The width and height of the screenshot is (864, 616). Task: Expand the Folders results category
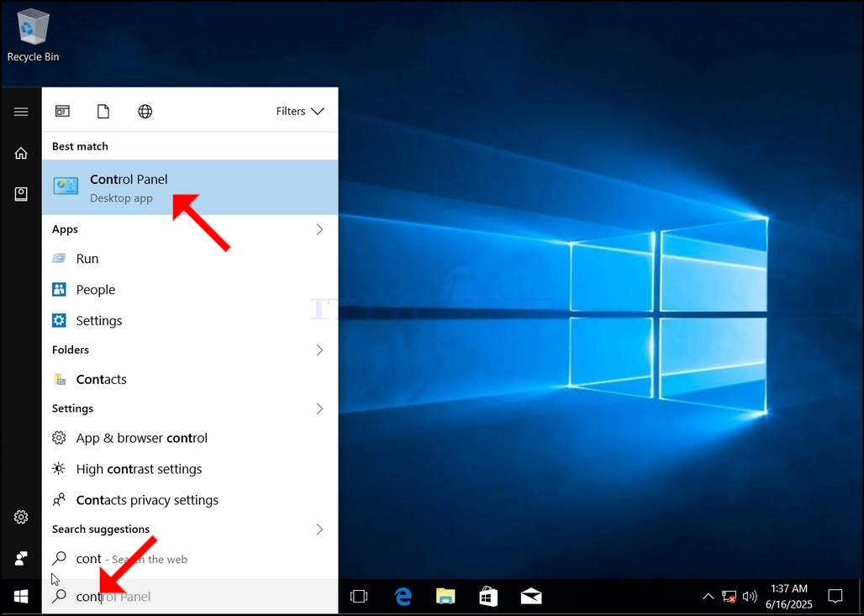tap(319, 350)
